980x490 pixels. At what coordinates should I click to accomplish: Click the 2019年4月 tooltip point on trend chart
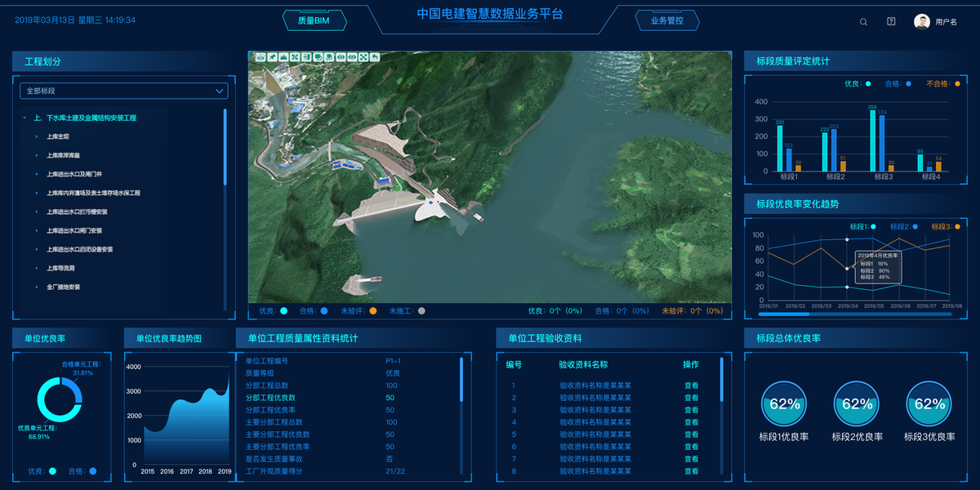coord(847,268)
